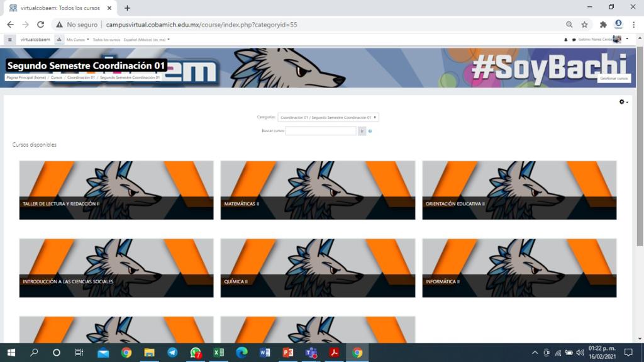Bookmark this page with the star icon
This screenshot has height=362, width=644.
pyautogui.click(x=584, y=25)
